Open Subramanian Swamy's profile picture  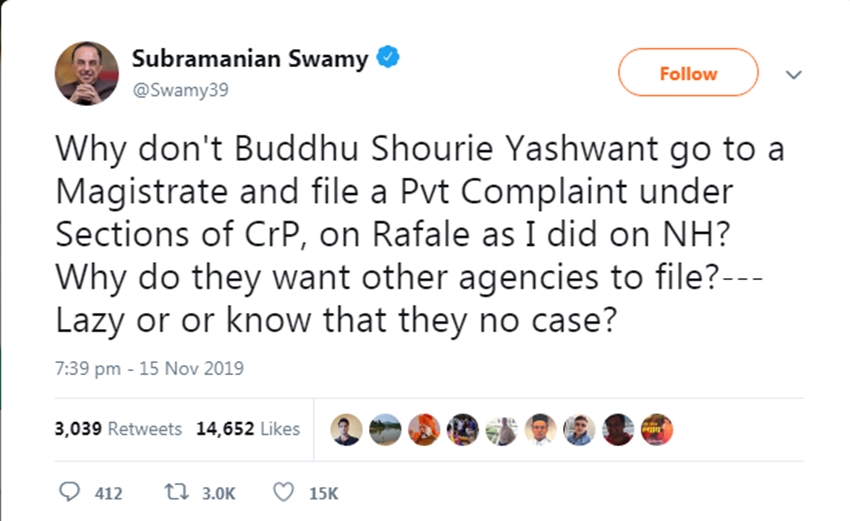87,73
